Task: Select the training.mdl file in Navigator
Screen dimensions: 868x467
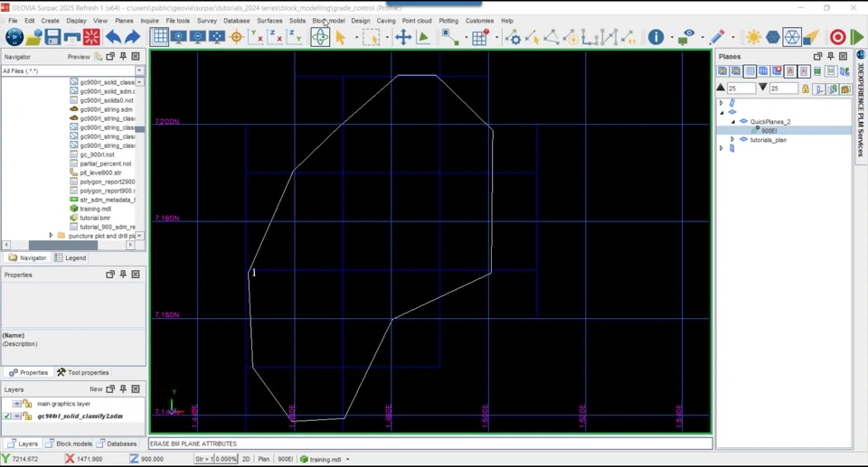Action: (95, 210)
